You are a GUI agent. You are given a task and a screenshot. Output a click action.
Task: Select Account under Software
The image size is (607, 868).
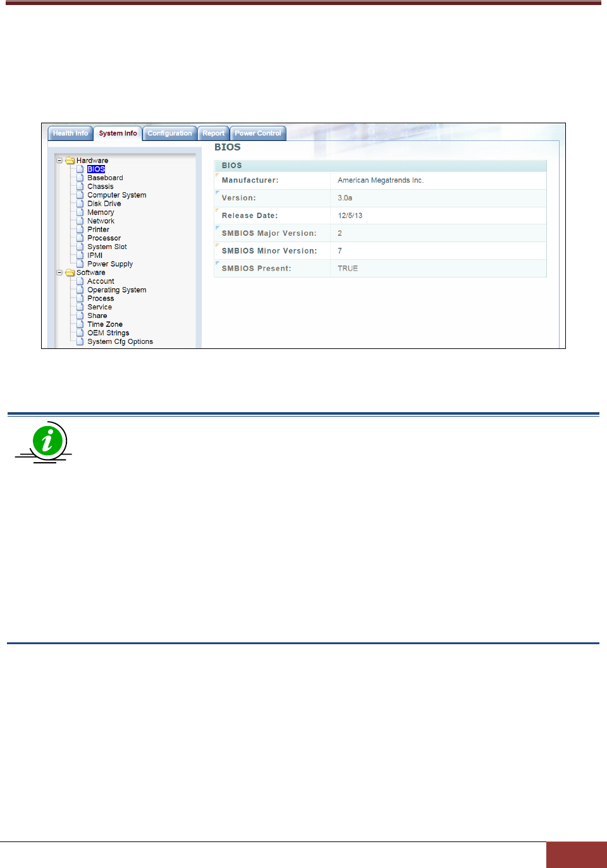click(x=101, y=281)
